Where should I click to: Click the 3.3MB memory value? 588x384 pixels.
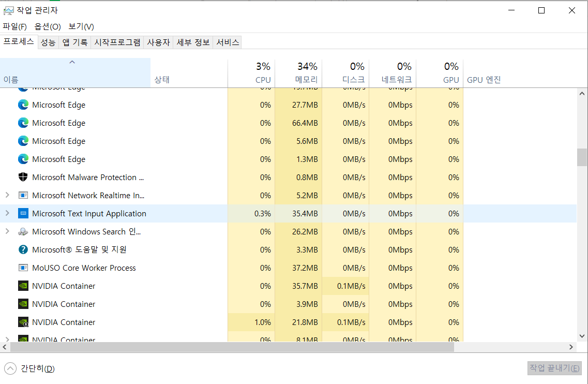[x=307, y=249]
